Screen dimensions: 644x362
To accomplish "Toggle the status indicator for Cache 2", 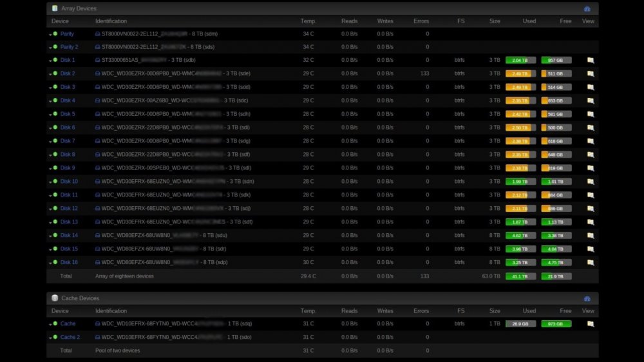I will tap(55, 337).
